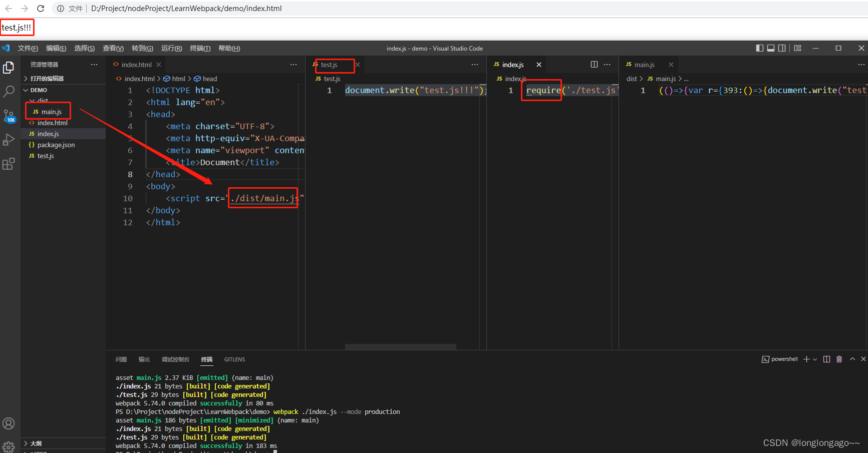This screenshot has height=453, width=868.
Task: Open Run and Debug view
Action: 9,140
